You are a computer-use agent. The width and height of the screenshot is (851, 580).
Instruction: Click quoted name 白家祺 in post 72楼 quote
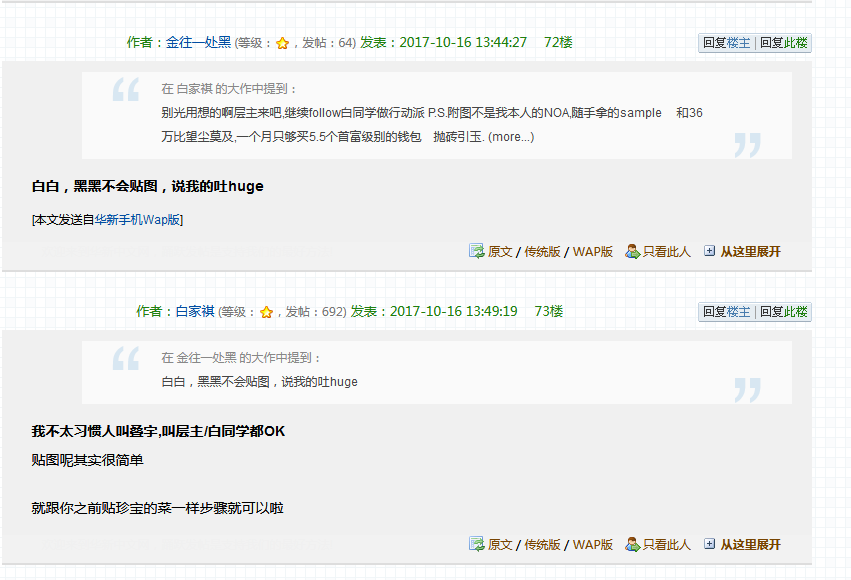point(195,89)
